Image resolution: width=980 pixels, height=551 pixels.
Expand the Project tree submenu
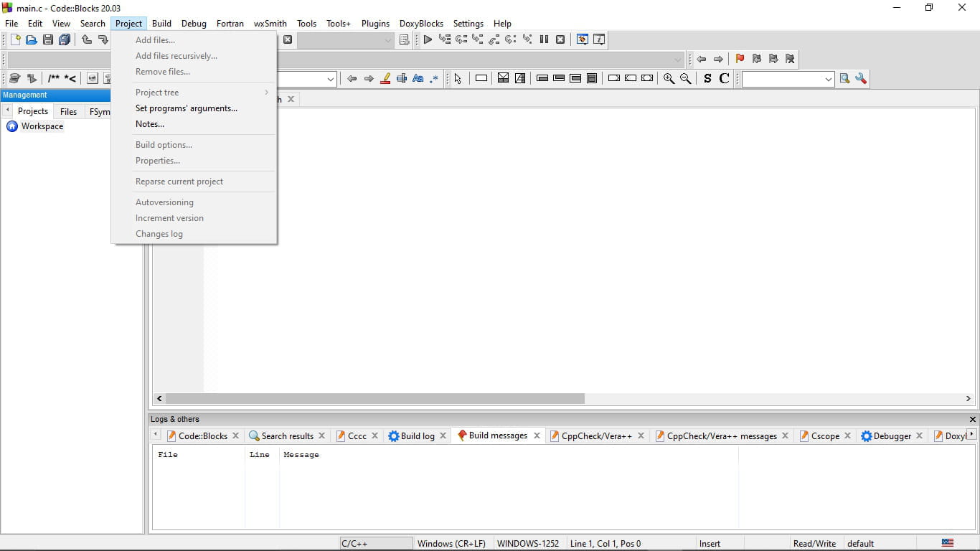point(194,93)
